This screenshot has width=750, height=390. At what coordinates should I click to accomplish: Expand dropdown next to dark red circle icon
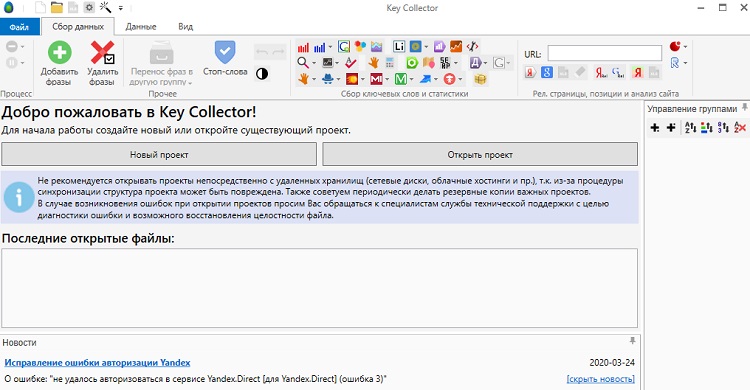(x=685, y=46)
